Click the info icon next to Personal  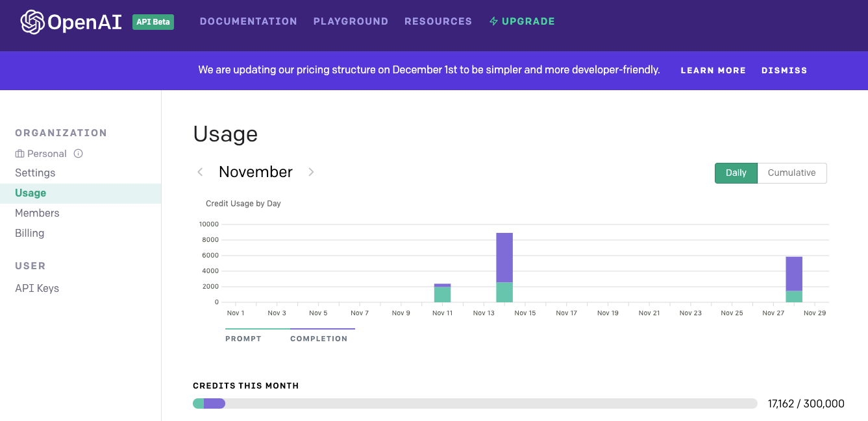coord(78,154)
